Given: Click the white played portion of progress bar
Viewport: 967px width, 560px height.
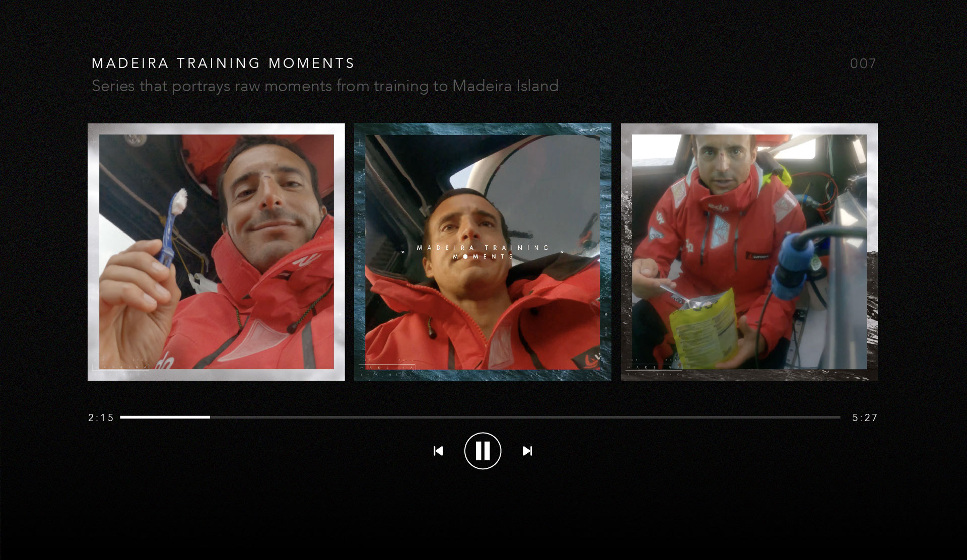Looking at the screenshot, I should 165,417.
